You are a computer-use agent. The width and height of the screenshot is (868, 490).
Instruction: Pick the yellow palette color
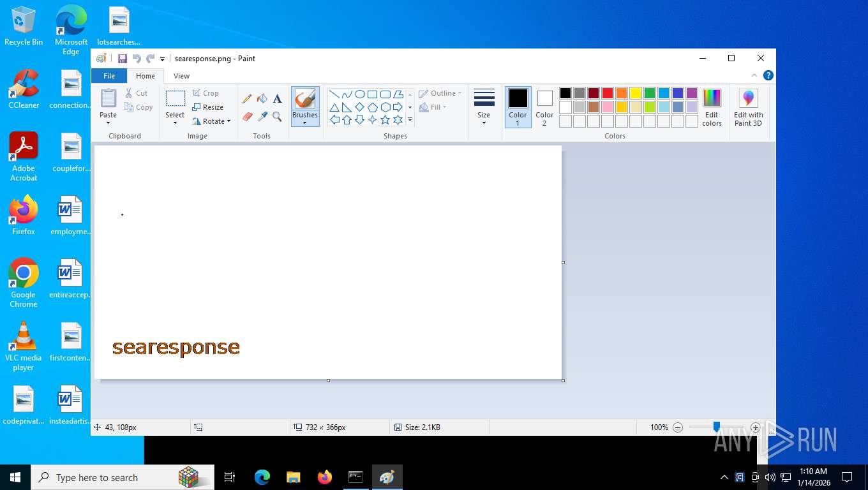tap(636, 93)
